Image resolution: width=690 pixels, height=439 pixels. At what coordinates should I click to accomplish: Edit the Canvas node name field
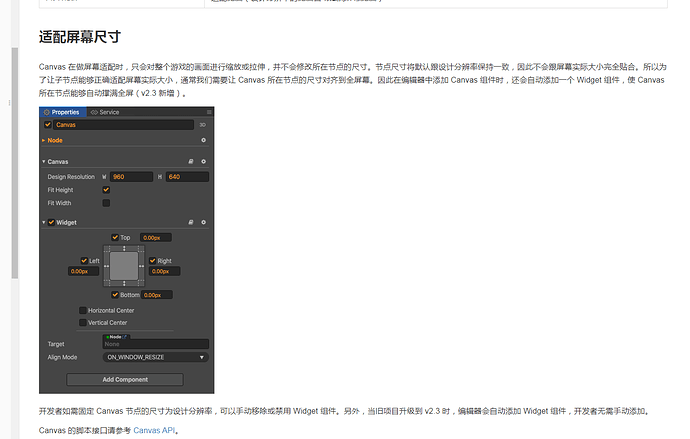point(124,125)
